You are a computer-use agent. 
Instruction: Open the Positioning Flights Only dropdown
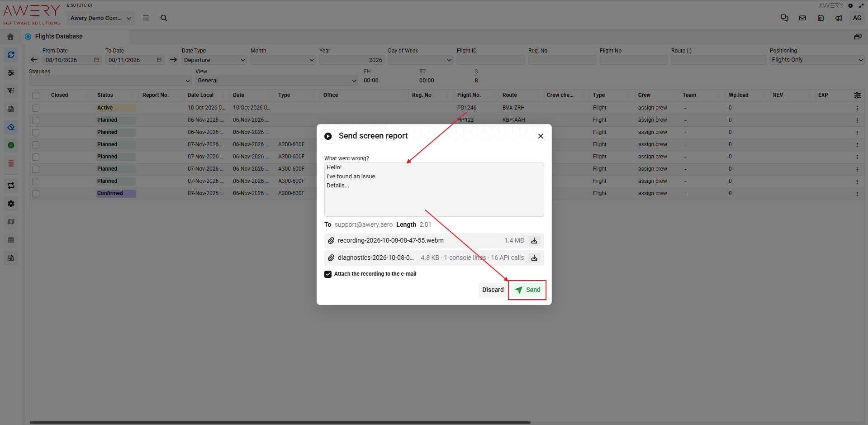coord(817,60)
